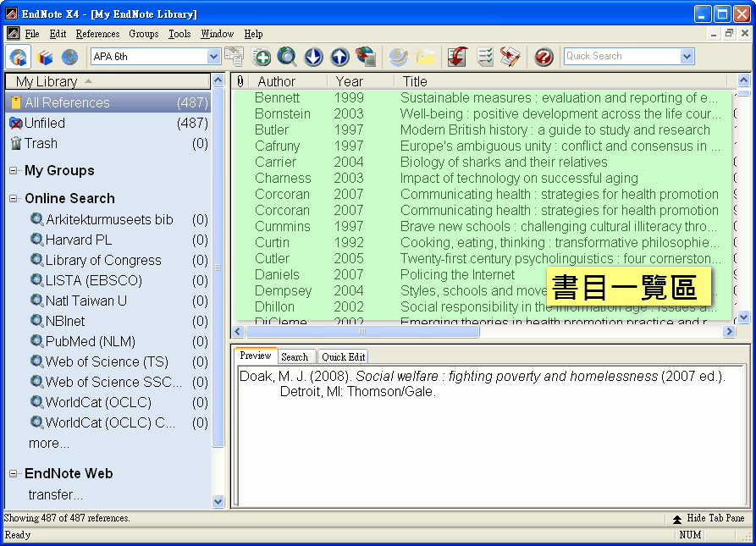Switch to the Quick Edit tab

343,356
